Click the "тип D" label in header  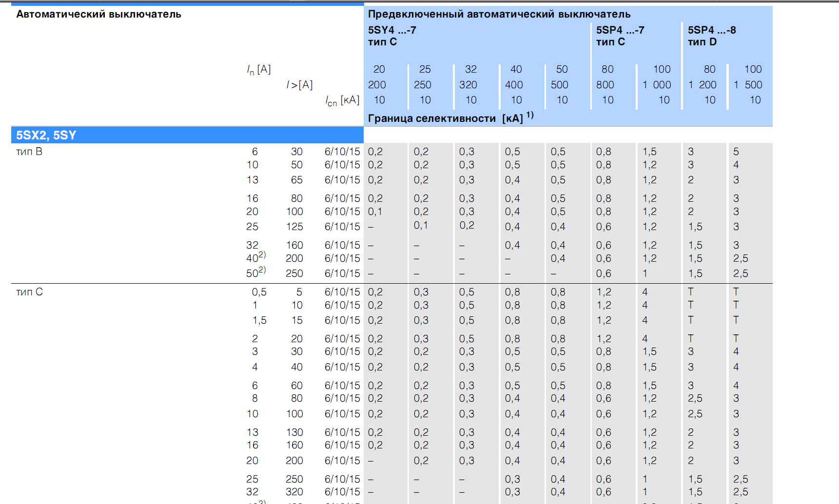pyautogui.click(x=702, y=42)
